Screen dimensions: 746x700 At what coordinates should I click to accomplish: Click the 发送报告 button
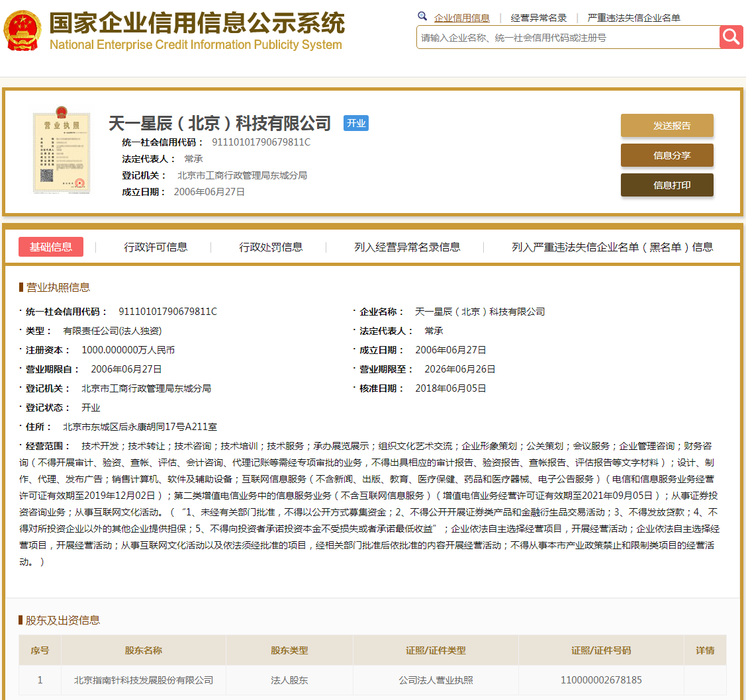click(667, 126)
